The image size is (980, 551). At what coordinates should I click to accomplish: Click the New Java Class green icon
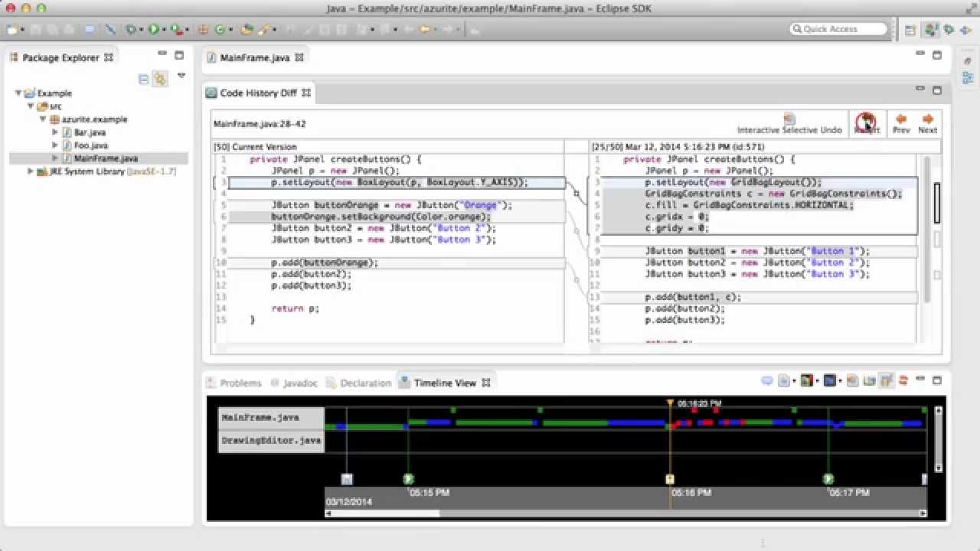pyautogui.click(x=220, y=30)
